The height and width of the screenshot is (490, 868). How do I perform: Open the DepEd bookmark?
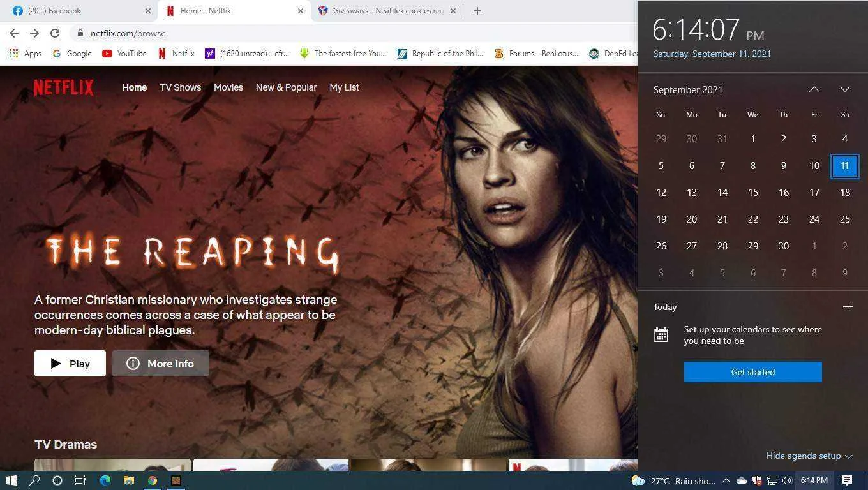click(613, 54)
